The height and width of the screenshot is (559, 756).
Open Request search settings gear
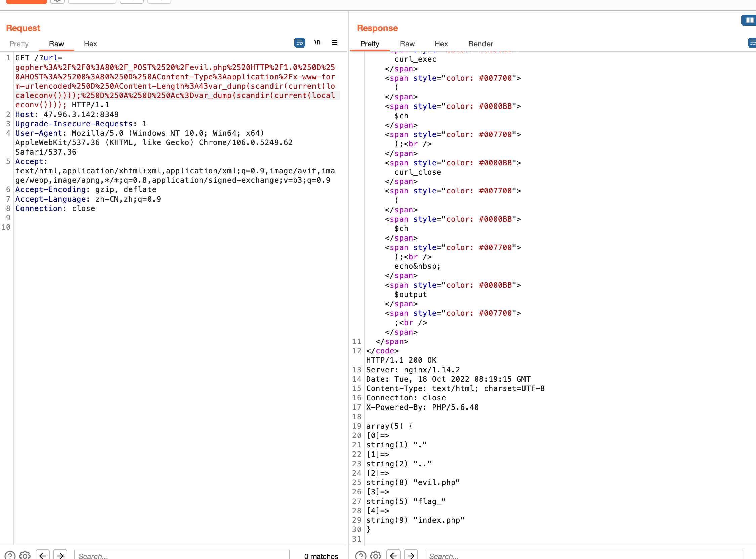point(25,555)
